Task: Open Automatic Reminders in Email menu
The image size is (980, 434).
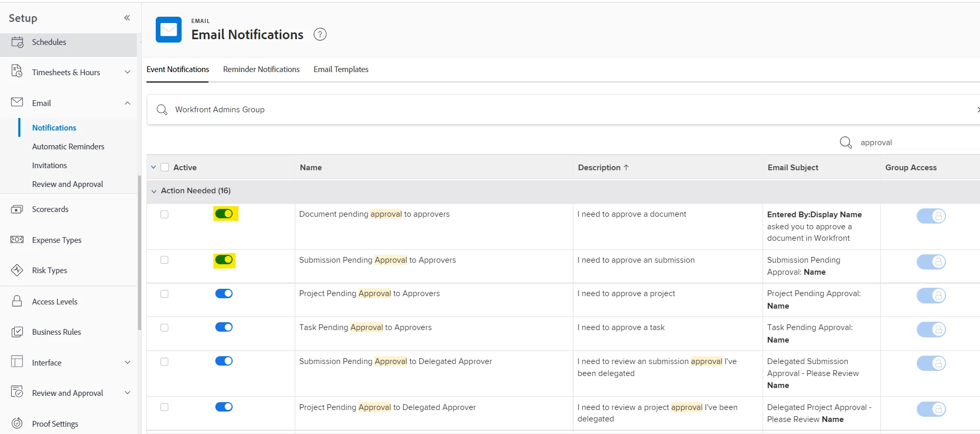Action: (x=68, y=147)
